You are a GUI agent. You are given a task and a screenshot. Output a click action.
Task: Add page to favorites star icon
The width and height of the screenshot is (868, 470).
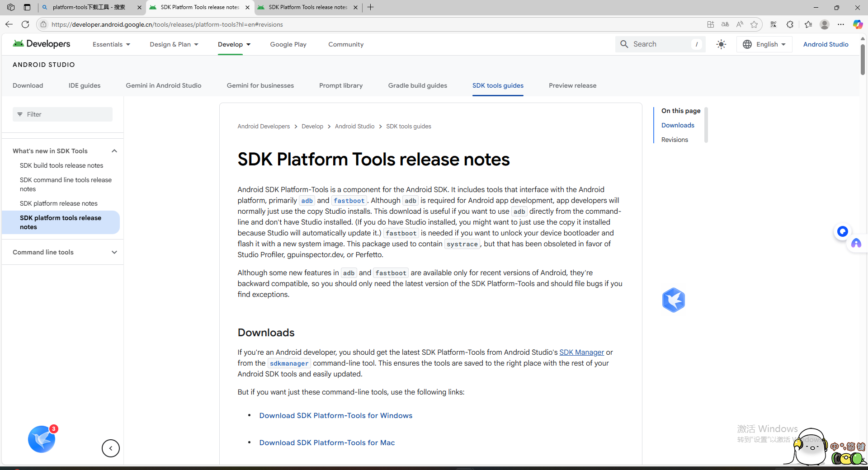point(754,24)
